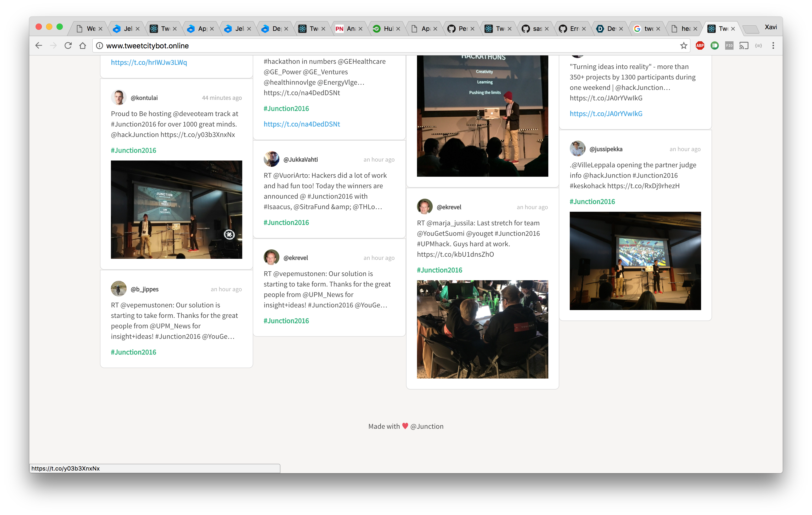Click #Junction2016 hashtag under @kontulai tweet
The image size is (812, 515).
(x=133, y=150)
